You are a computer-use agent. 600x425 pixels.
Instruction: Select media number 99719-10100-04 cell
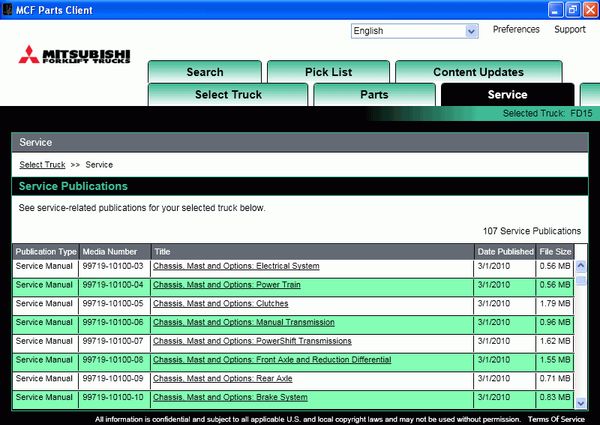pyautogui.click(x=115, y=287)
